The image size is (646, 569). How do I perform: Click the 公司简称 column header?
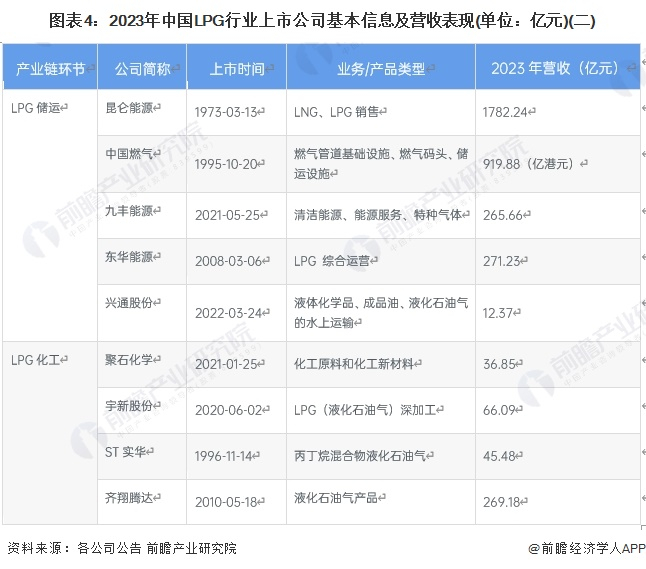142,68
